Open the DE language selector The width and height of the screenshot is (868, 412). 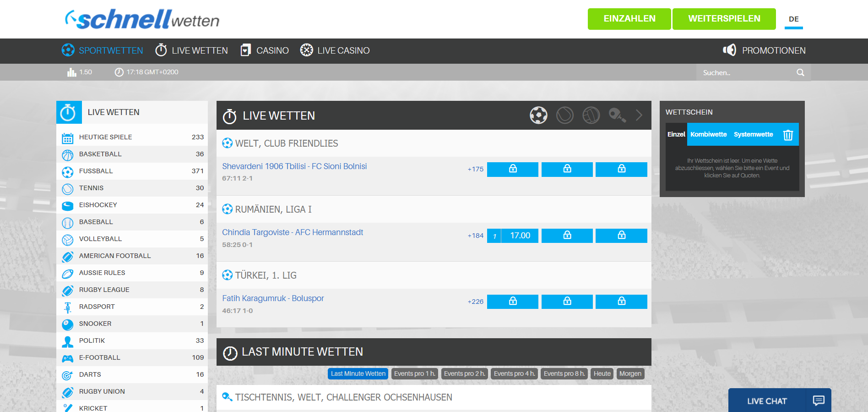click(x=793, y=19)
